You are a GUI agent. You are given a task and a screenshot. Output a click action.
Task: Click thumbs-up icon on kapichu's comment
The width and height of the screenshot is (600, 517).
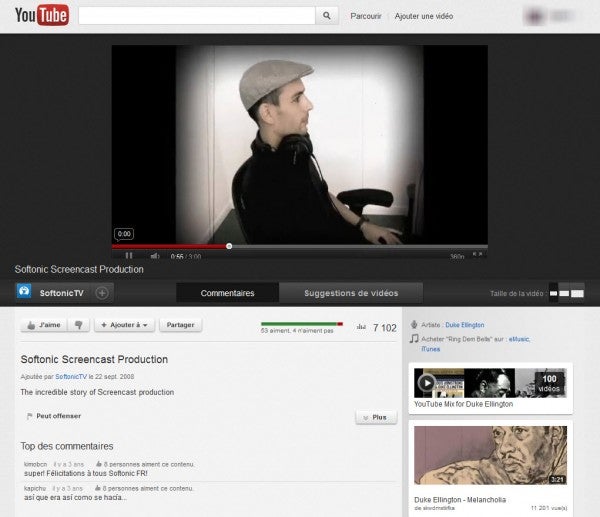(98, 488)
